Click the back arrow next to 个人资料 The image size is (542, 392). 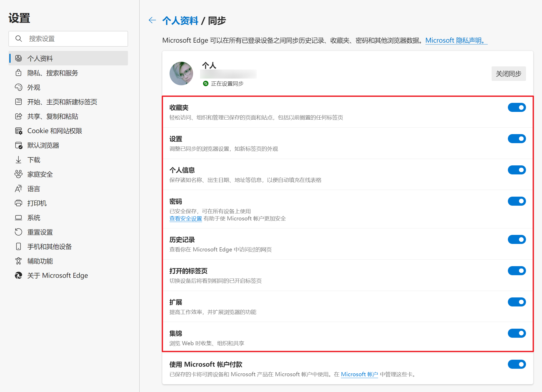[152, 20]
